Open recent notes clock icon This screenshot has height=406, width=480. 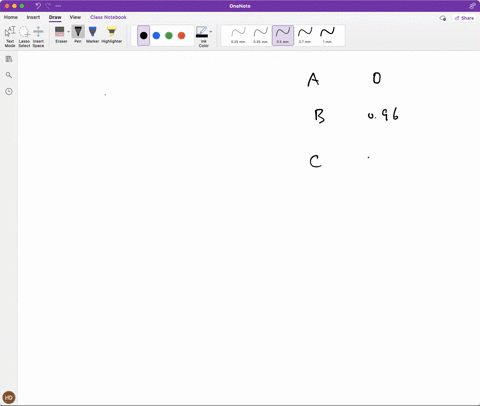pos(9,91)
